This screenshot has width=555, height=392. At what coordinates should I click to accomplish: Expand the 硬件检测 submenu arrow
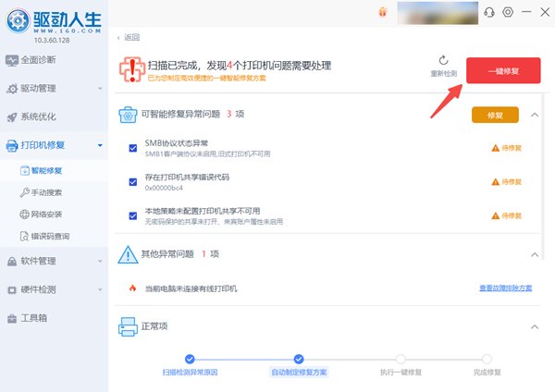coord(100,289)
